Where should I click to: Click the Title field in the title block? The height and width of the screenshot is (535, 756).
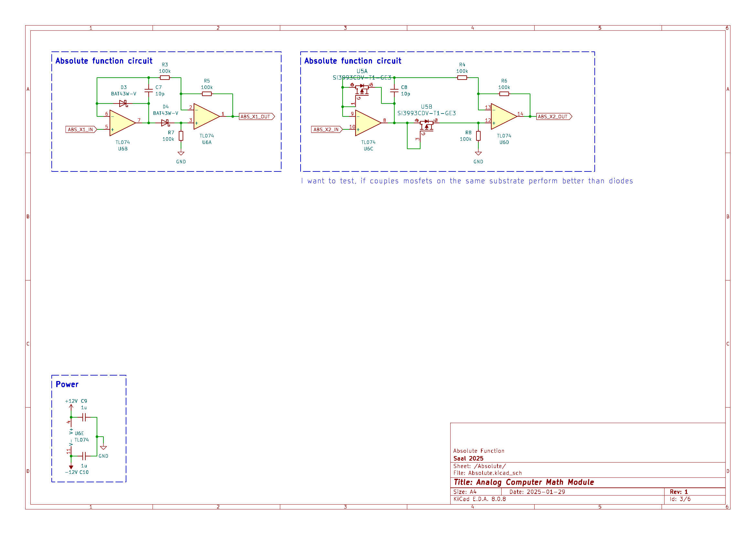[524, 482]
